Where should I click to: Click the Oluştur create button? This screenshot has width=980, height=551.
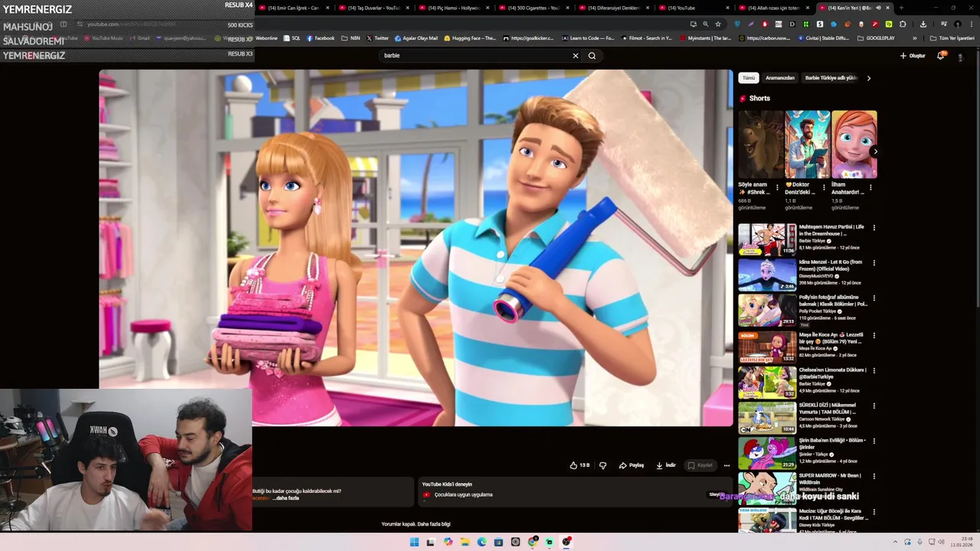tap(913, 56)
